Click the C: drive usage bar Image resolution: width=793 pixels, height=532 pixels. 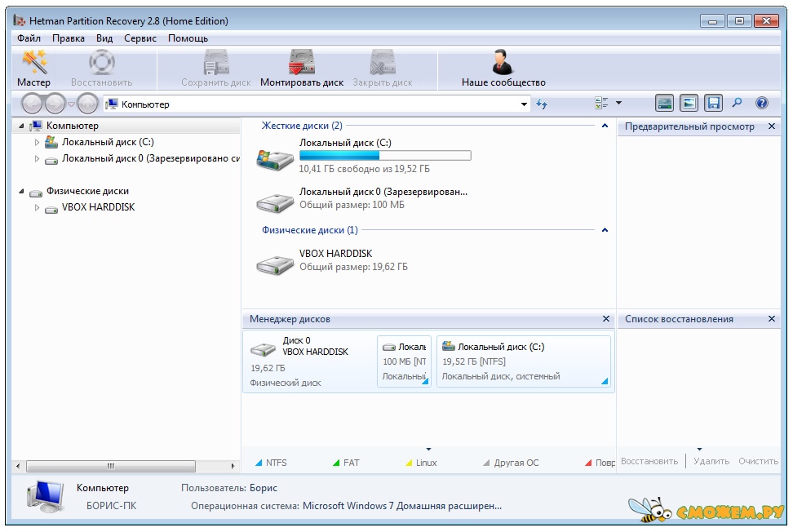point(385,155)
